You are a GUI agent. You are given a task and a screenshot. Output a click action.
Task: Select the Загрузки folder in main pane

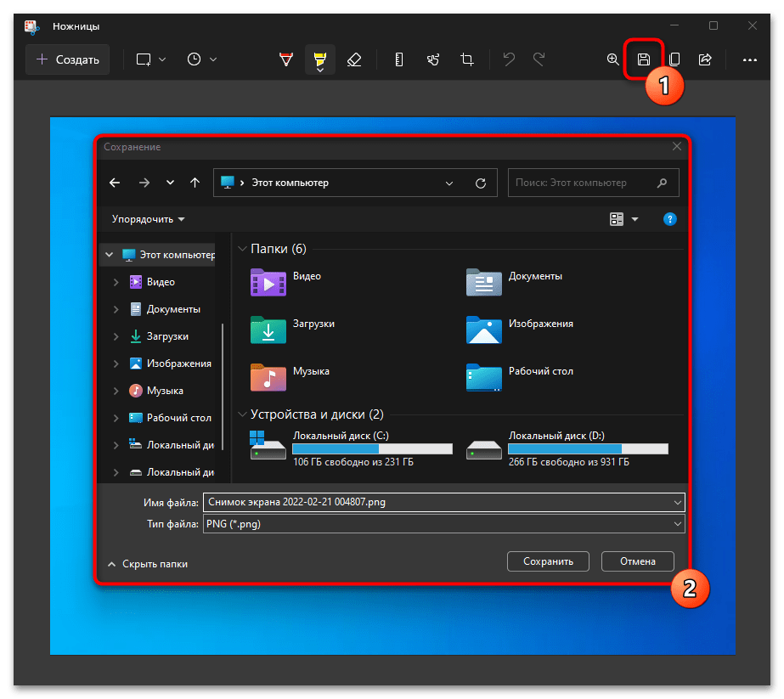click(292, 330)
